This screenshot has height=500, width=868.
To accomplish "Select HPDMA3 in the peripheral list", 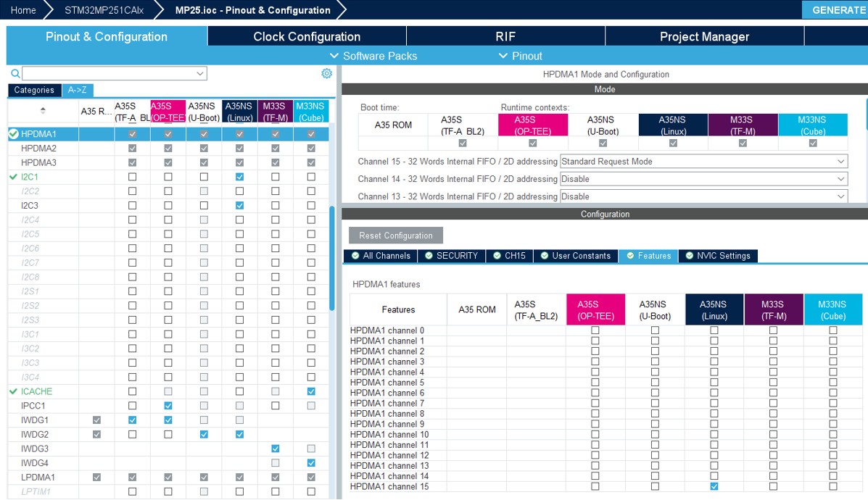I will click(38, 162).
